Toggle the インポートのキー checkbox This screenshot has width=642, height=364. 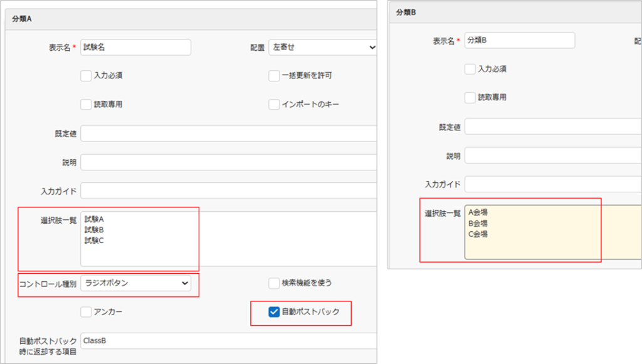click(x=274, y=105)
